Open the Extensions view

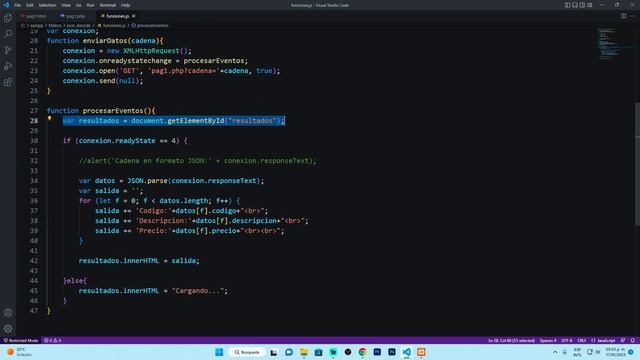[8, 82]
